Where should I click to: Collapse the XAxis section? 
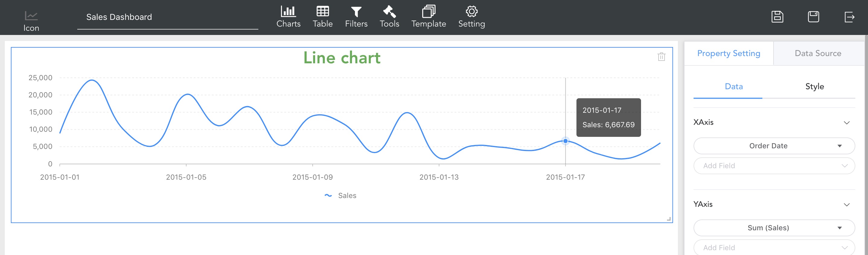pos(847,122)
